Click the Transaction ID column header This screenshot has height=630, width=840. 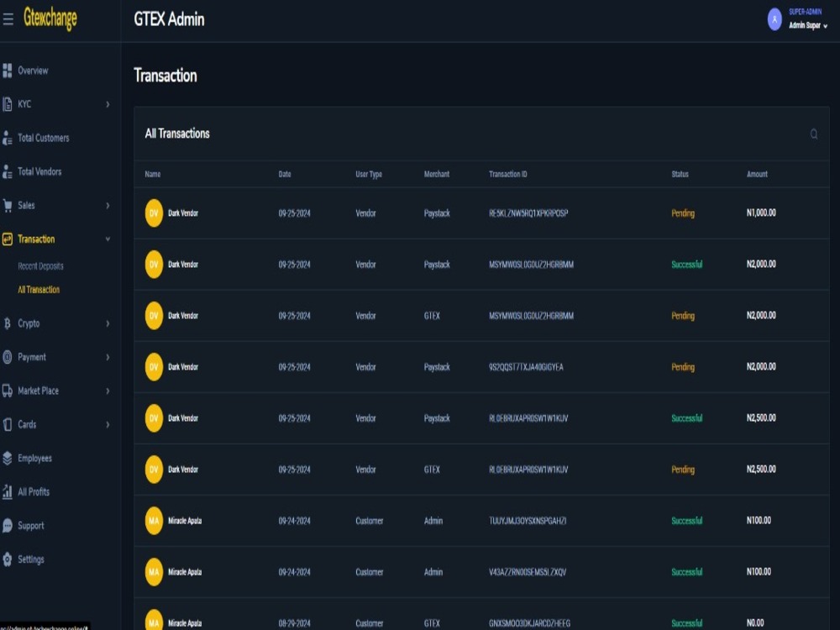(x=508, y=174)
